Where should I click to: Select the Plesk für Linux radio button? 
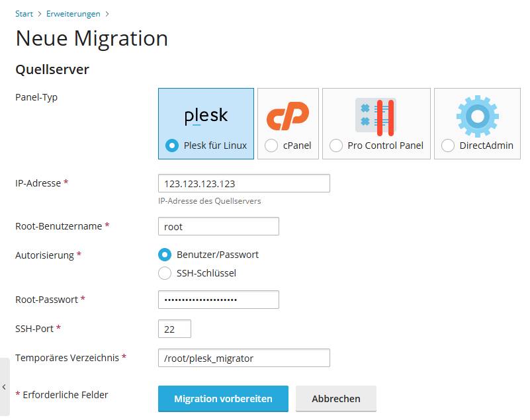tap(173, 146)
